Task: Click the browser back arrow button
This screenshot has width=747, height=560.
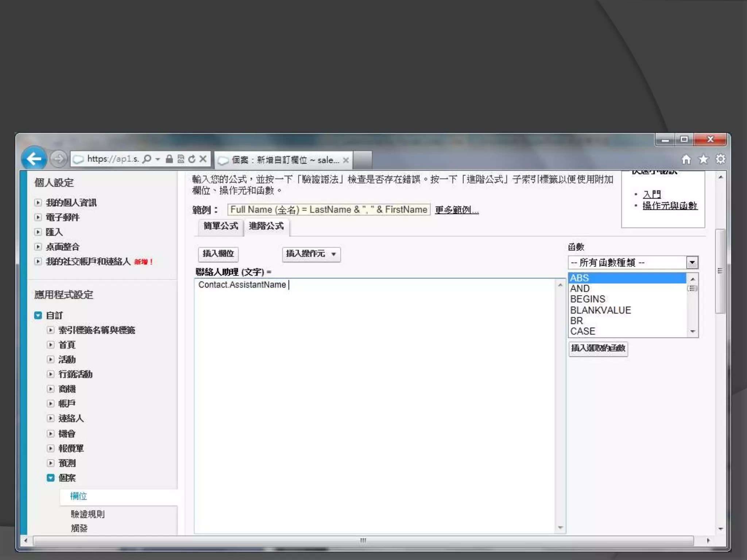Action: click(34, 159)
